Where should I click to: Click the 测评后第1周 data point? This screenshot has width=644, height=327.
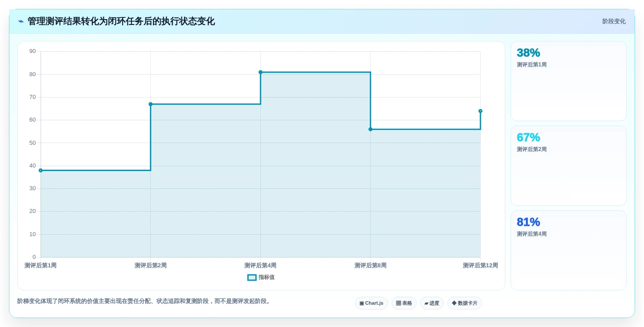41,170
